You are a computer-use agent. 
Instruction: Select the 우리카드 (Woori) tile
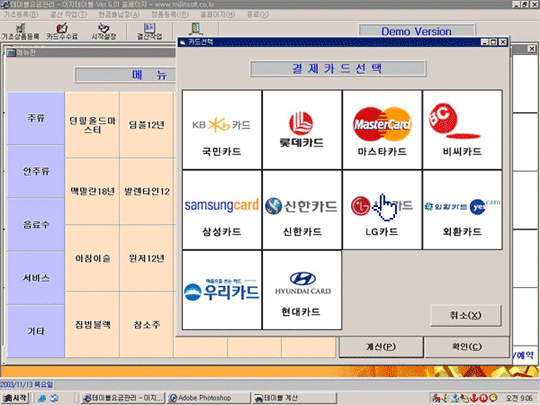(222, 290)
